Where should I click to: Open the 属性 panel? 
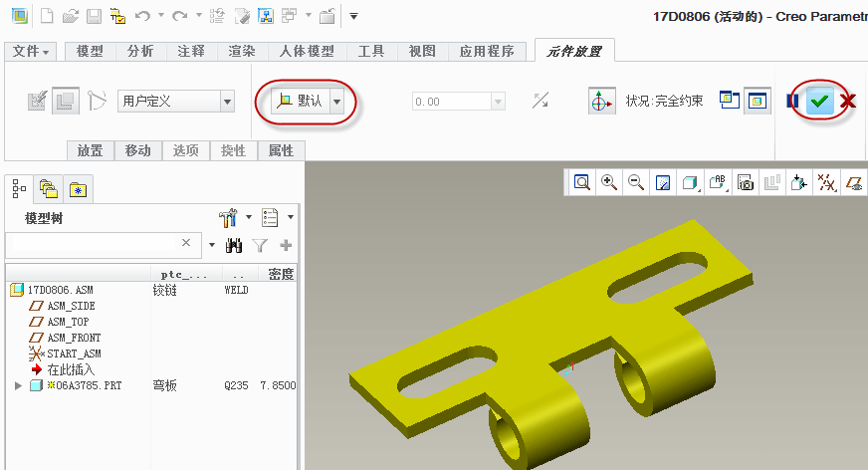tap(281, 150)
